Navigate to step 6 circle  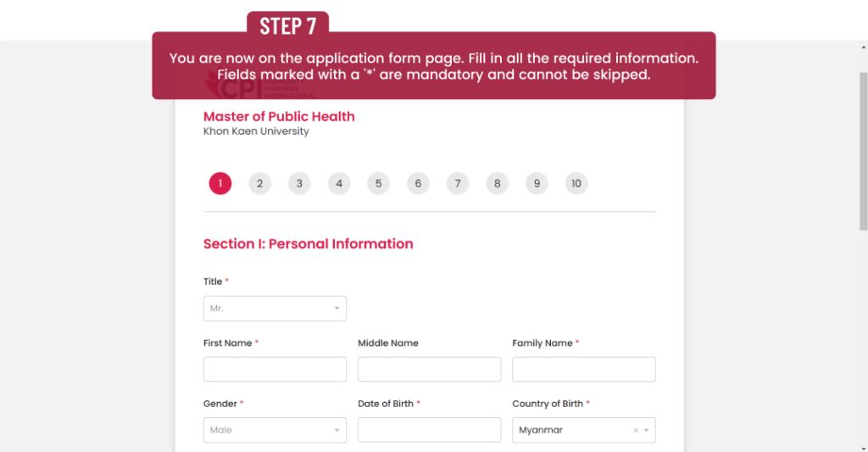(x=418, y=183)
